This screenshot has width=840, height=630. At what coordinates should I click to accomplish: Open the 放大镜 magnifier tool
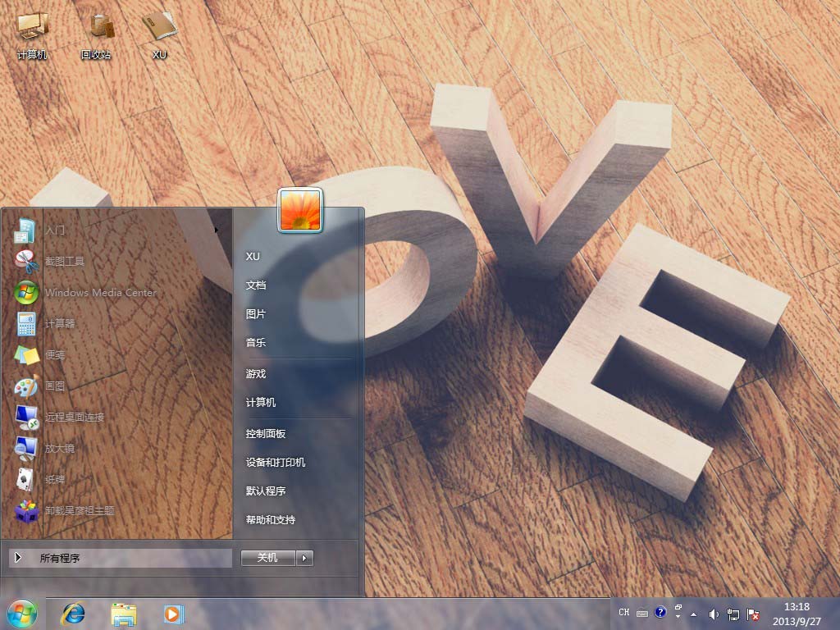59,449
